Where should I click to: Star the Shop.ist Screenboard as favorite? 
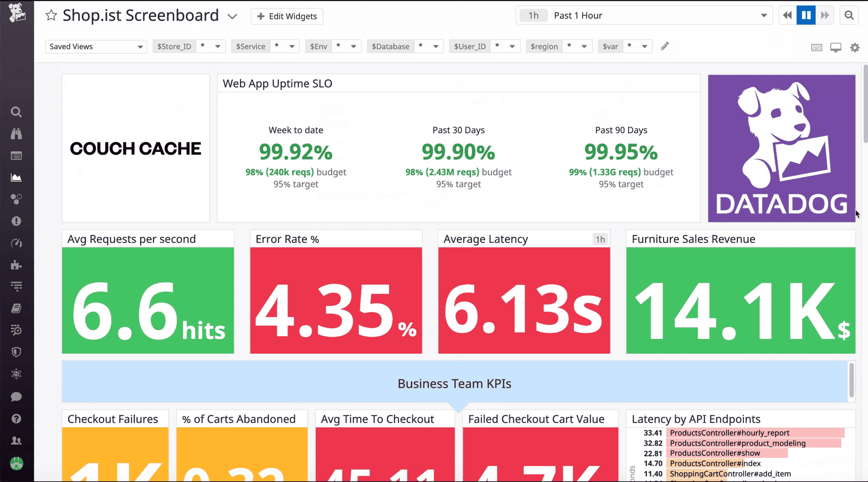[50, 15]
